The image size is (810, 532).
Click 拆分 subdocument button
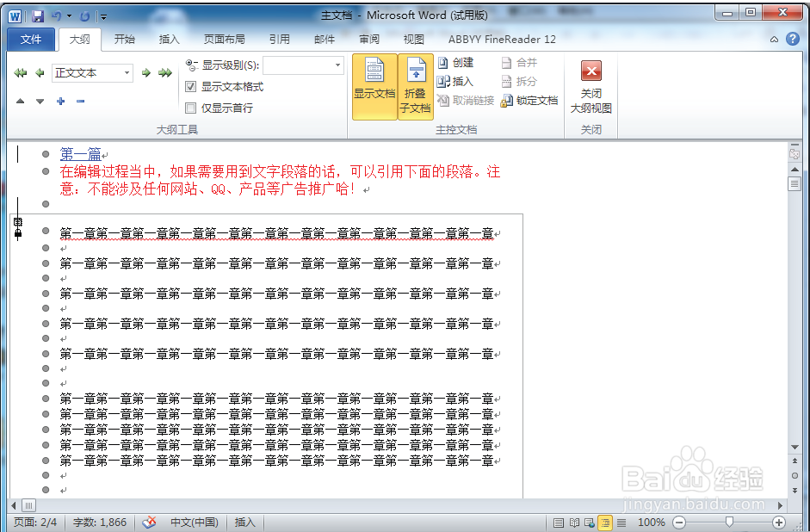tap(519, 82)
